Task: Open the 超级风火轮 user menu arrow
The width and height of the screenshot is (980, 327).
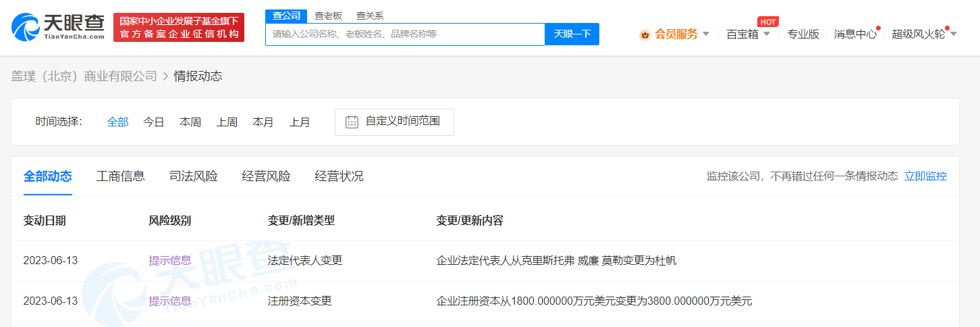Action: click(x=954, y=34)
